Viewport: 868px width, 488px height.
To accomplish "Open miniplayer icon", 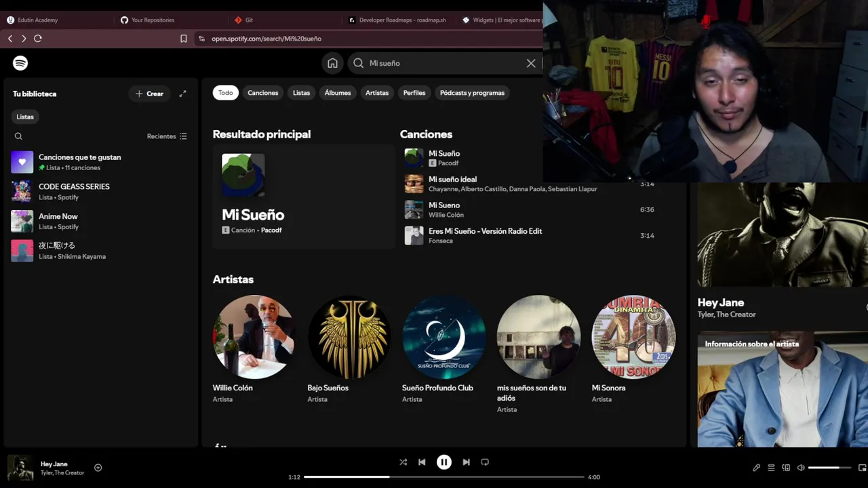I will [x=862, y=468].
